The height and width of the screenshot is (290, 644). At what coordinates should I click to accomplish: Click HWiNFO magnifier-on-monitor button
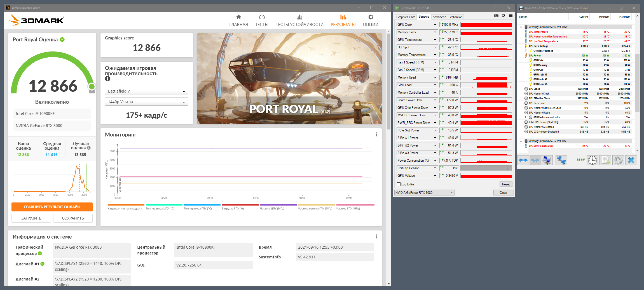click(547, 160)
